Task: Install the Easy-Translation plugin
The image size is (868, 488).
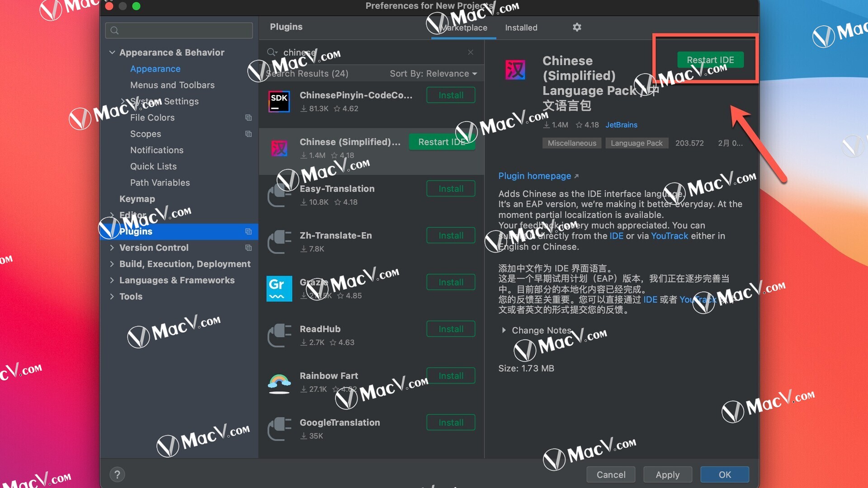Action: click(x=451, y=189)
